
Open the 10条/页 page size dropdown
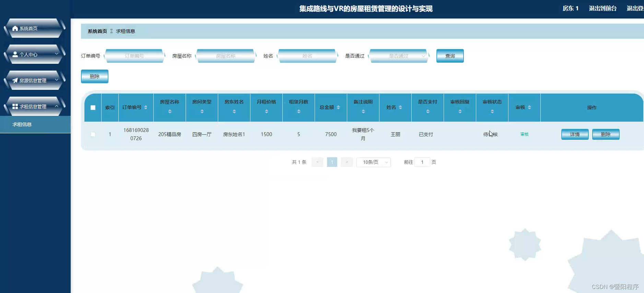[374, 162]
